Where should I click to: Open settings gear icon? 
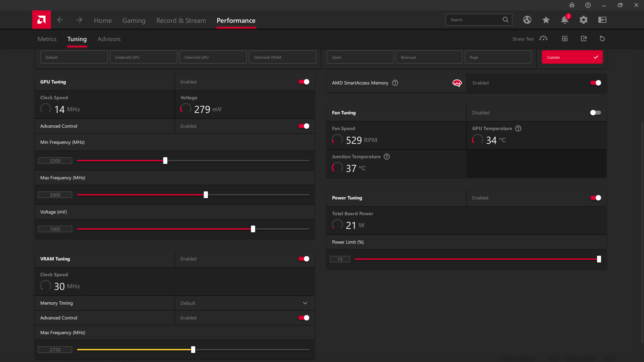pos(584,20)
